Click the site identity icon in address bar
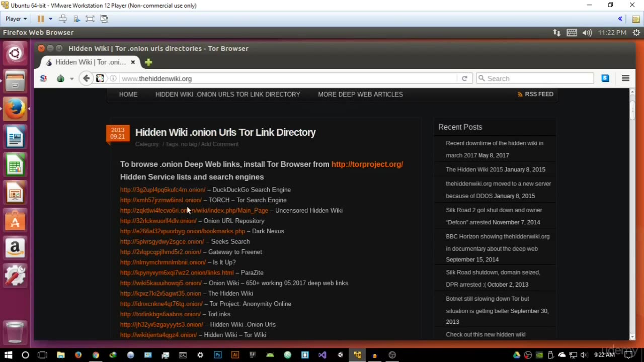This screenshot has width=644, height=362. pos(100,78)
